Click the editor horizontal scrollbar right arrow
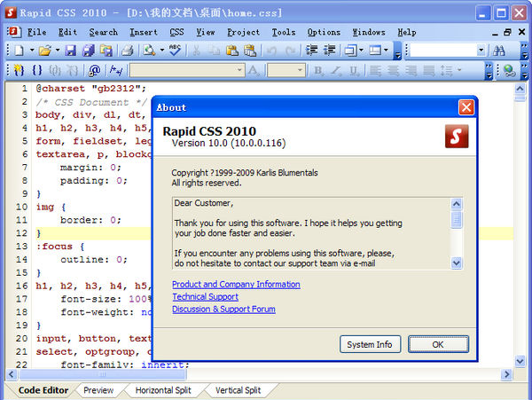532x400 pixels. pos(507,374)
